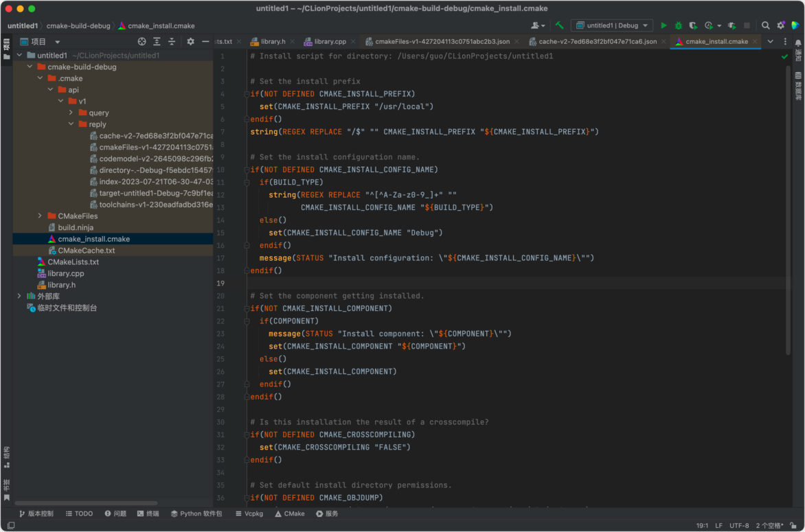Open the profiler dropdown arrow
Screen dimensions: 805x532
pyautogui.click(x=719, y=25)
